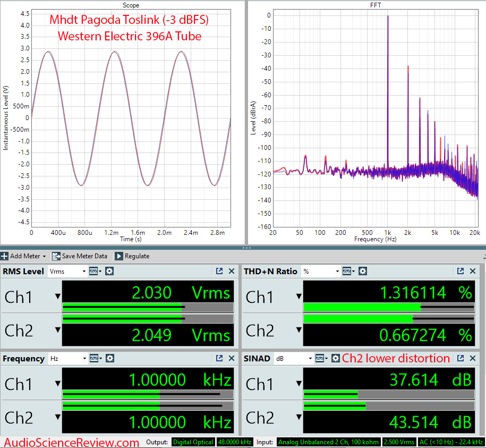Click the splitter handle between graphs and meters

click(247, 248)
